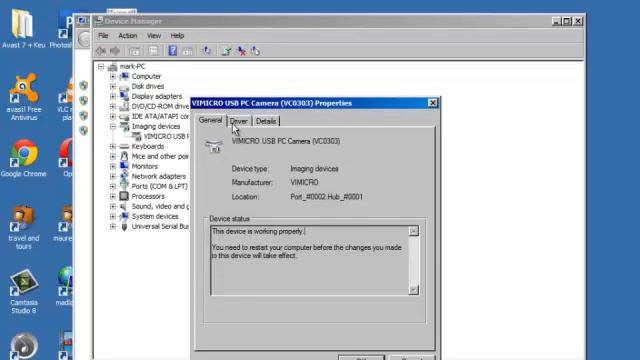The image size is (640, 360).
Task: Click the Device Manager title bar icon
Action: (x=98, y=21)
